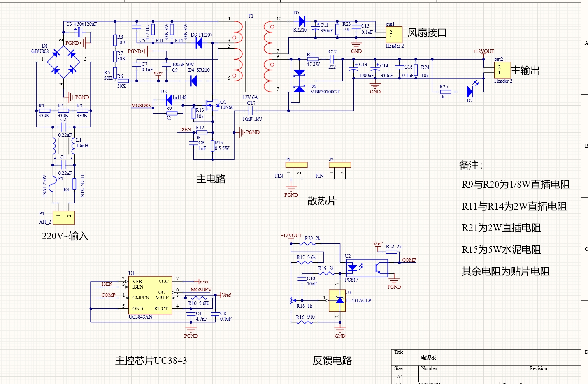Select the note 'R15为5W水泥电阻'
Image resolution: width=588 pixels, height=384 pixels.
click(x=501, y=250)
